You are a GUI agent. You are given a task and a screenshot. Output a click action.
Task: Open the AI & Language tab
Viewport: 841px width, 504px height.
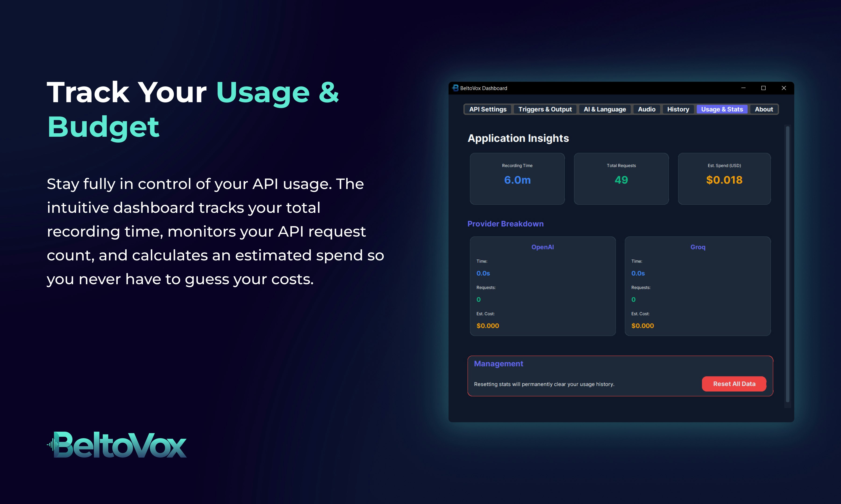[604, 109]
